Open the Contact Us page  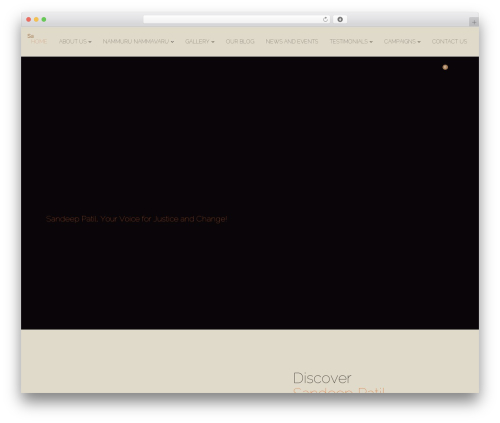click(449, 42)
